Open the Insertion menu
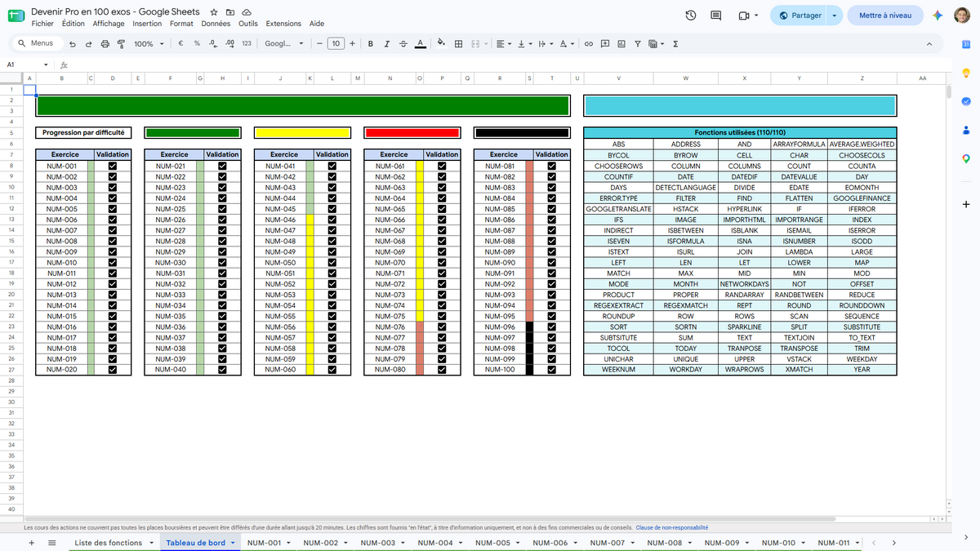 click(147, 24)
